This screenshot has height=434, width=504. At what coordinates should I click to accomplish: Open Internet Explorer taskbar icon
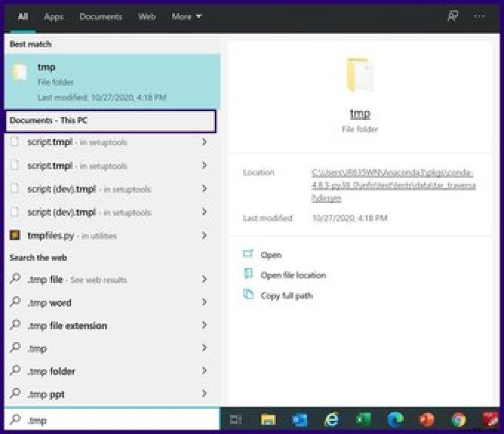[x=332, y=419]
